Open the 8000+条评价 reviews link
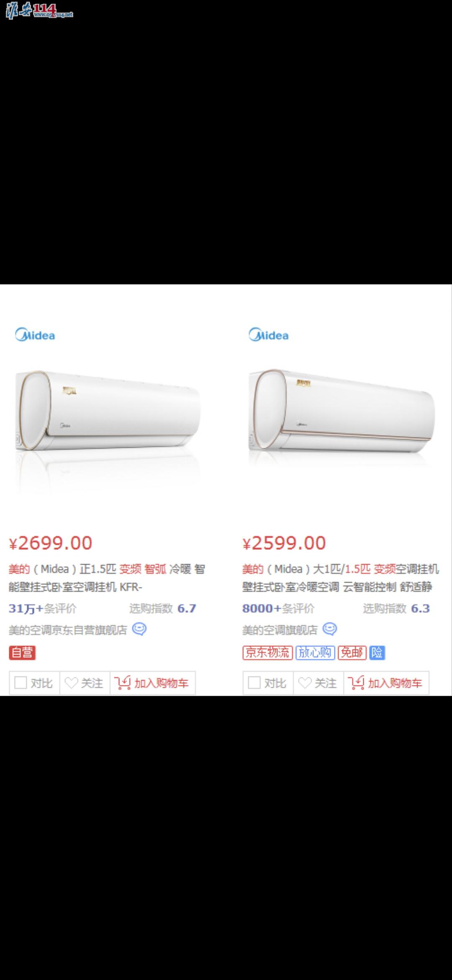The width and height of the screenshot is (452, 980). click(278, 609)
